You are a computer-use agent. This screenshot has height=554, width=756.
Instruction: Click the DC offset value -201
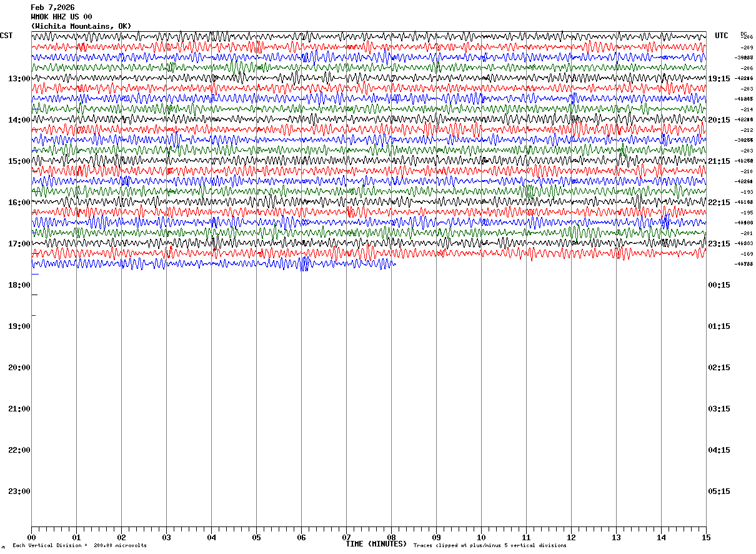(747, 233)
